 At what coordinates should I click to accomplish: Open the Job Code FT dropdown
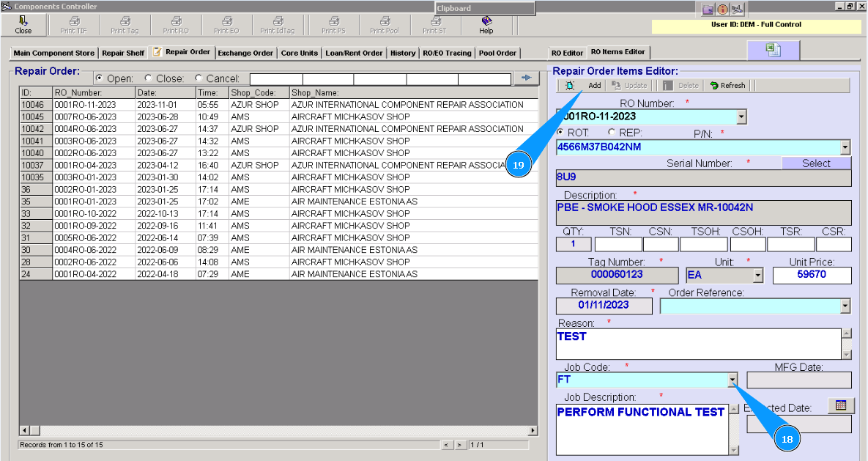pyautogui.click(x=732, y=380)
